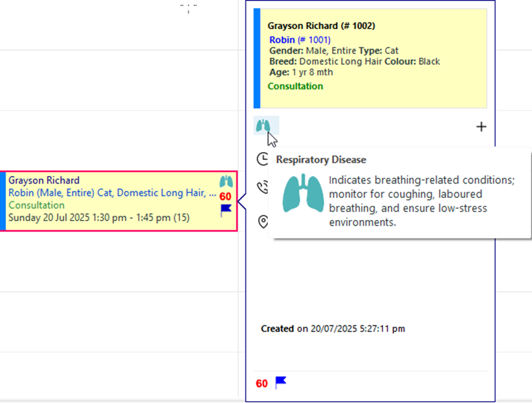
Task: Click Respiratory Disease tooltip title
Action: coord(321,159)
